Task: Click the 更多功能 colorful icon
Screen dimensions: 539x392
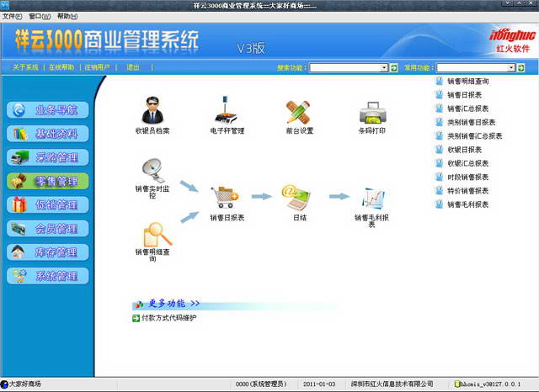Action: click(139, 305)
